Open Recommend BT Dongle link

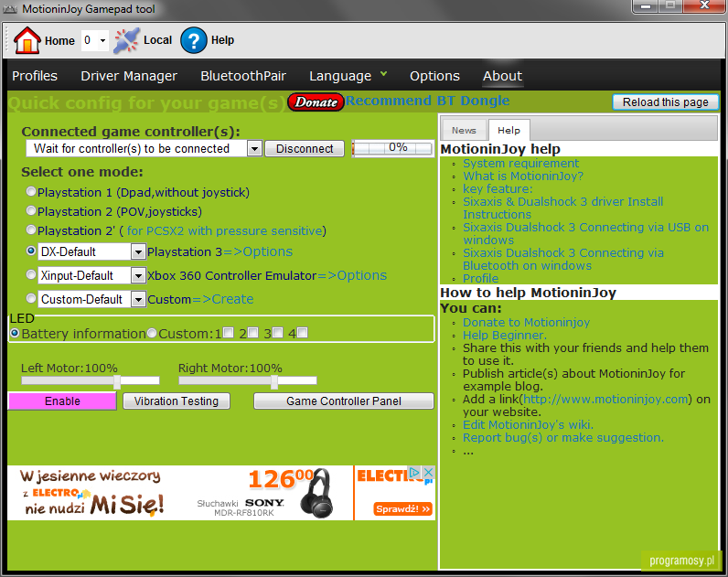tap(427, 101)
